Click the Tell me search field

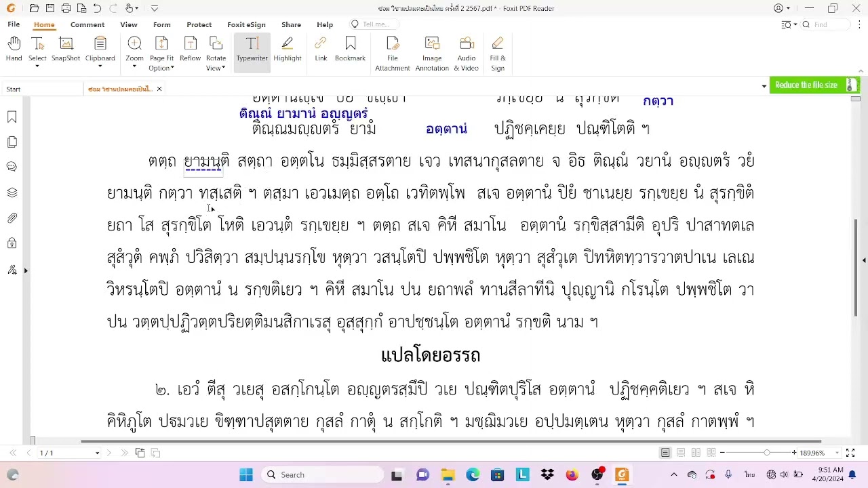pyautogui.click(x=375, y=24)
